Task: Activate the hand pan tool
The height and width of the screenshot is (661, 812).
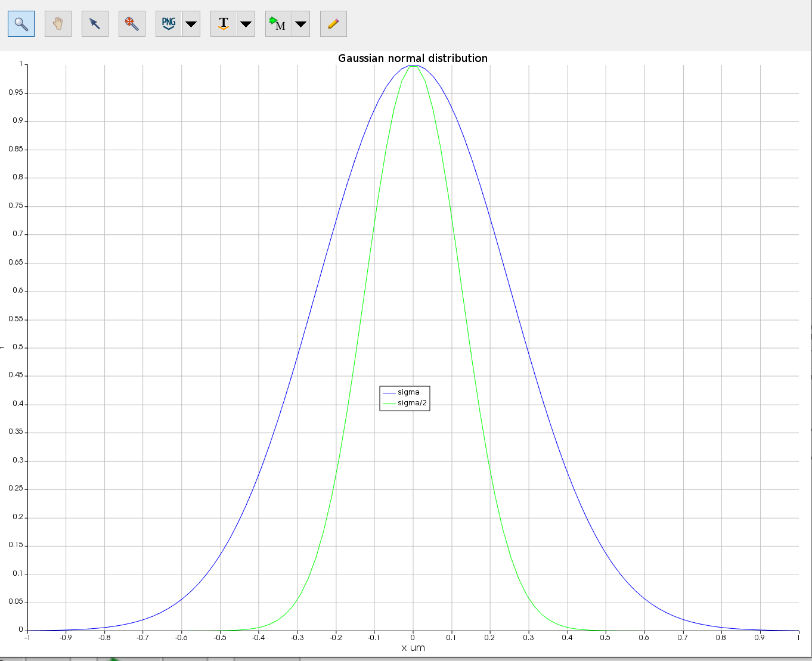Action: (x=58, y=24)
